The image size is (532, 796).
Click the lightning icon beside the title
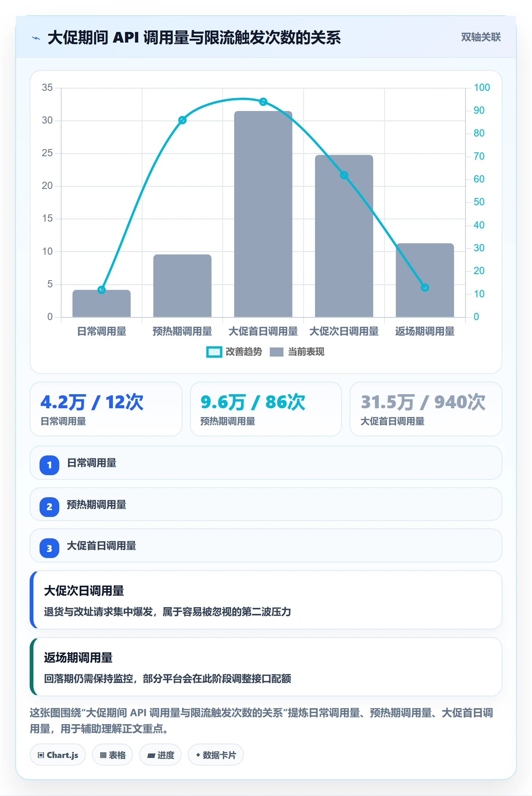36,38
